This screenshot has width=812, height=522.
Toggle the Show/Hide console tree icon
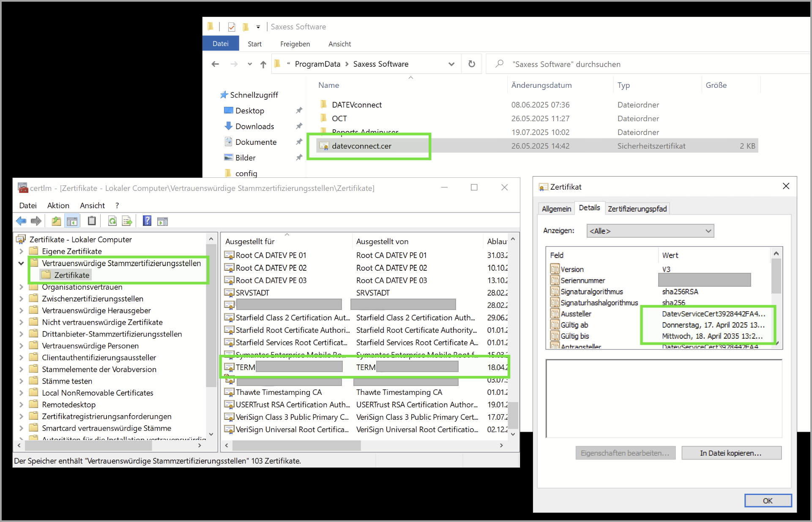pyautogui.click(x=72, y=221)
